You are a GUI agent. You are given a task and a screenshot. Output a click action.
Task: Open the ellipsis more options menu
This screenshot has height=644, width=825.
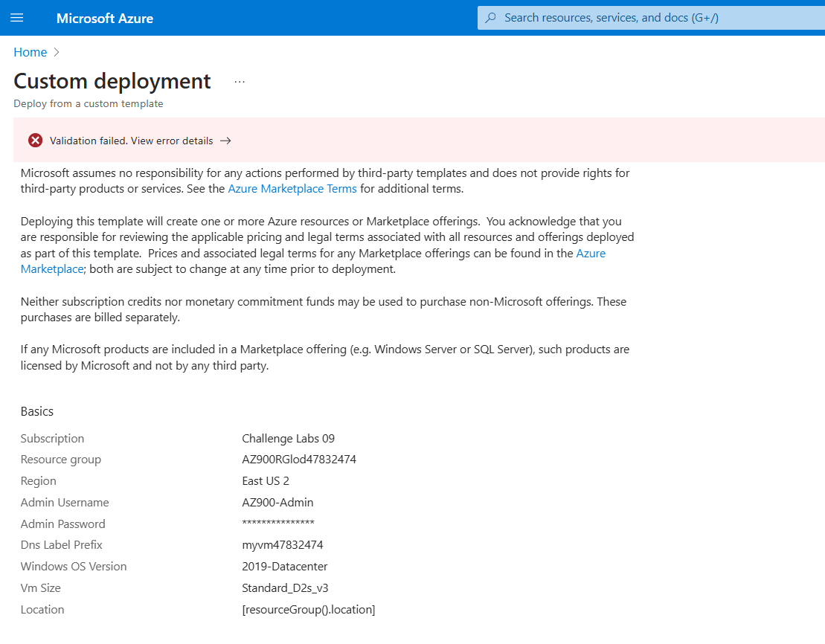[x=240, y=82]
